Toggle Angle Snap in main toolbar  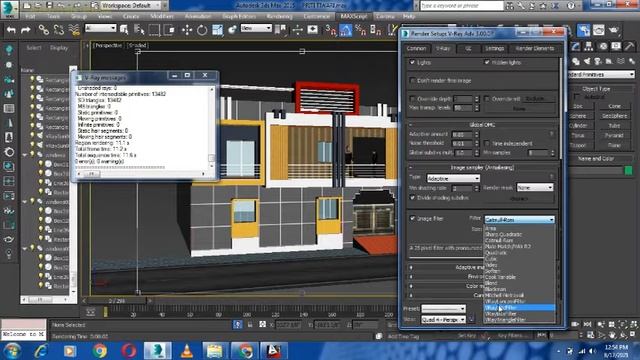pos(345,30)
